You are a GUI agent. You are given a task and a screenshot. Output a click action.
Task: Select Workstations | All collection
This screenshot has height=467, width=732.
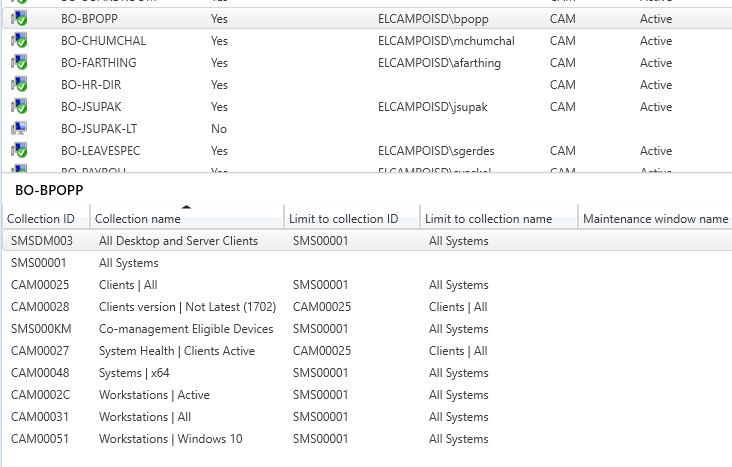coord(145,416)
